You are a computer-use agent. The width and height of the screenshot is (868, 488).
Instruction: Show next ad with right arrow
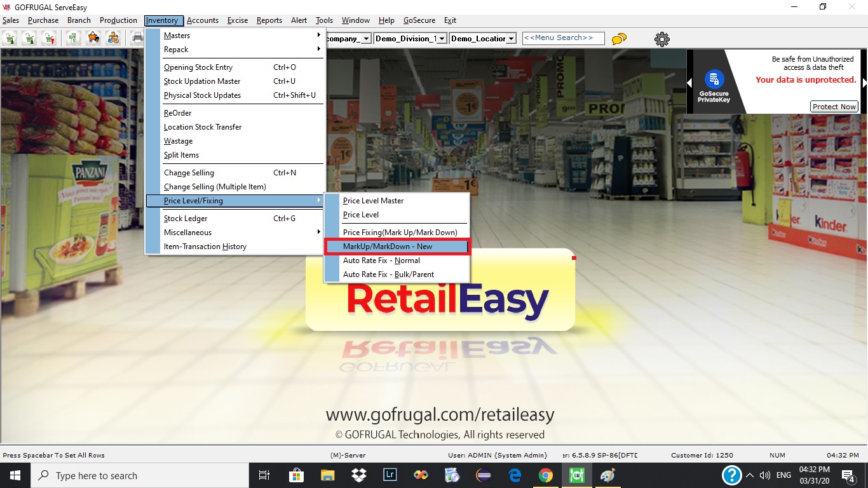pos(864,82)
